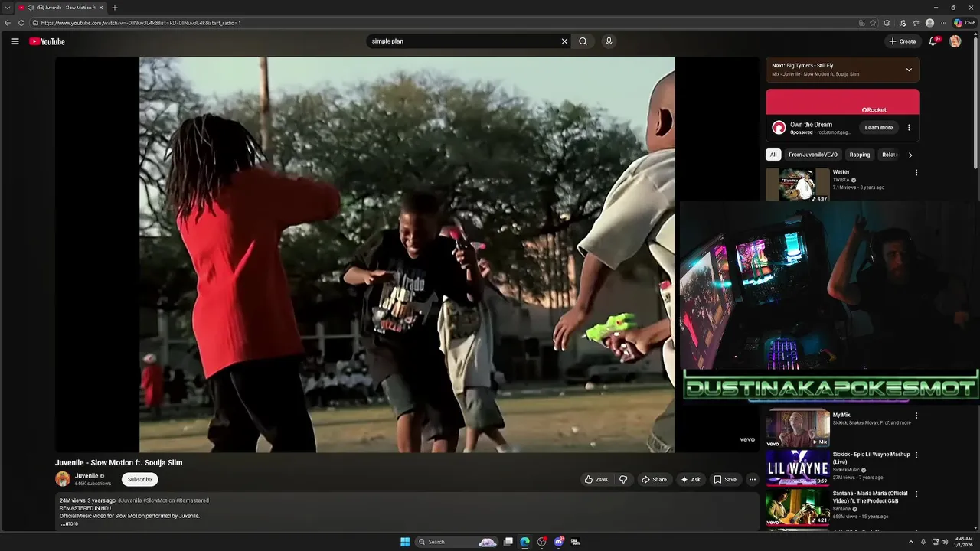
Task: Open the YouTube guide hamburger menu
Action: [15, 41]
